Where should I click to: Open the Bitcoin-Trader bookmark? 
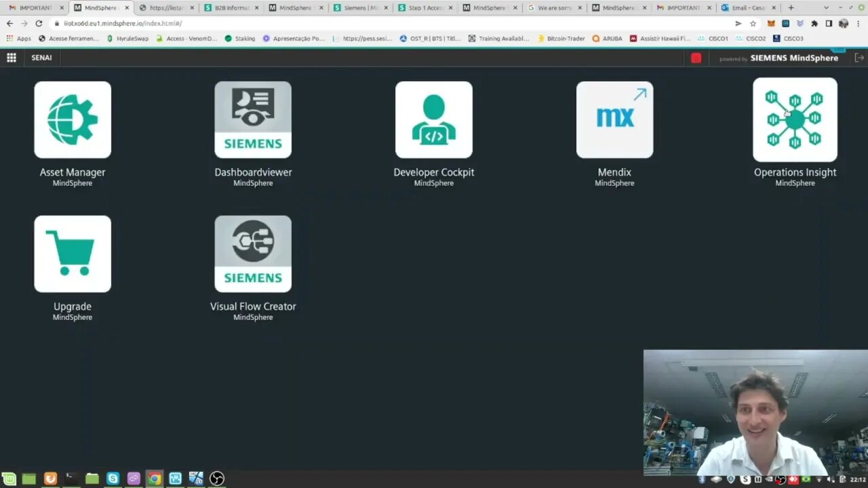click(560, 39)
